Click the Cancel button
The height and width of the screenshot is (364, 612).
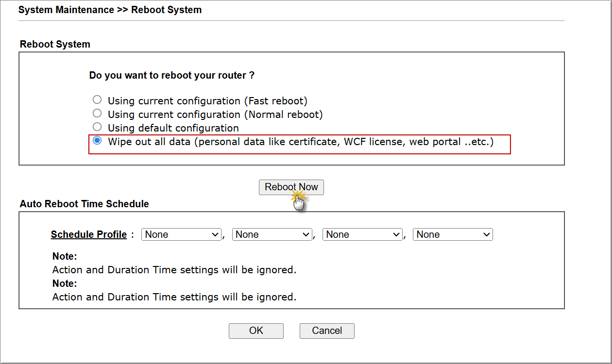coord(327,331)
